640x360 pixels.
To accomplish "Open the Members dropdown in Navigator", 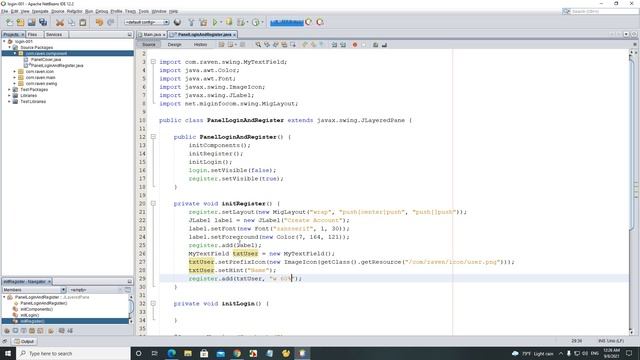I will pos(34,290).
